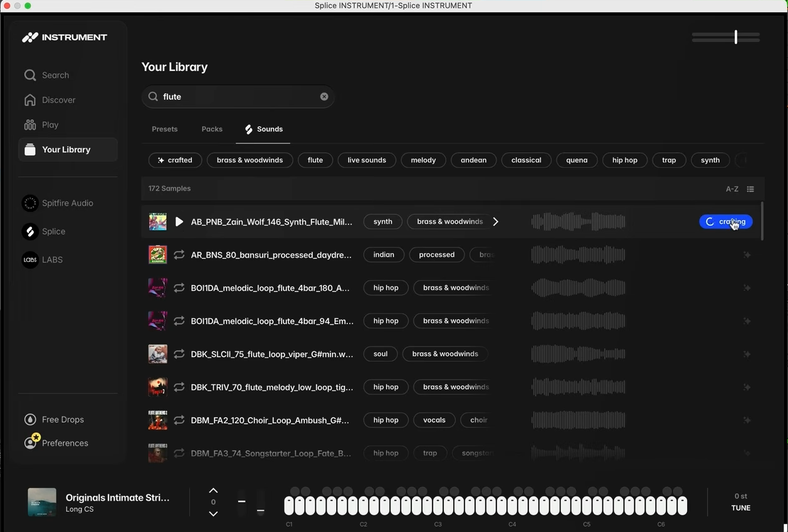This screenshot has width=788, height=532.
Task: Toggle the hip hop filter chip in filter row
Action: coord(624,160)
